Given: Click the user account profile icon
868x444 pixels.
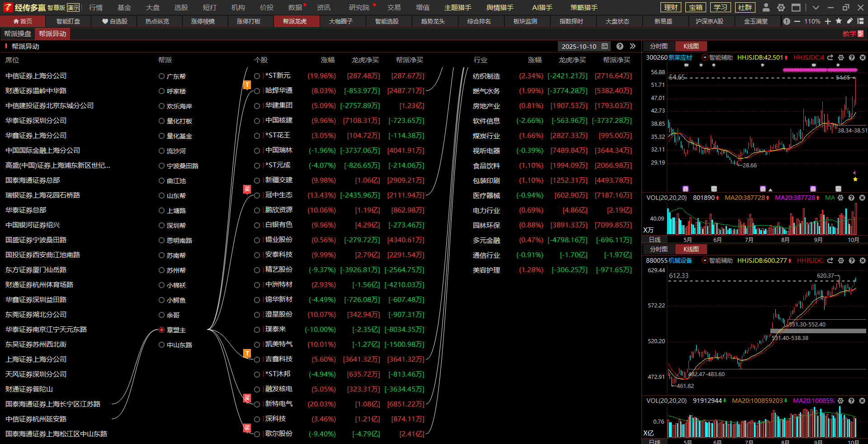Looking at the screenshot, I should pyautogui.click(x=766, y=8).
